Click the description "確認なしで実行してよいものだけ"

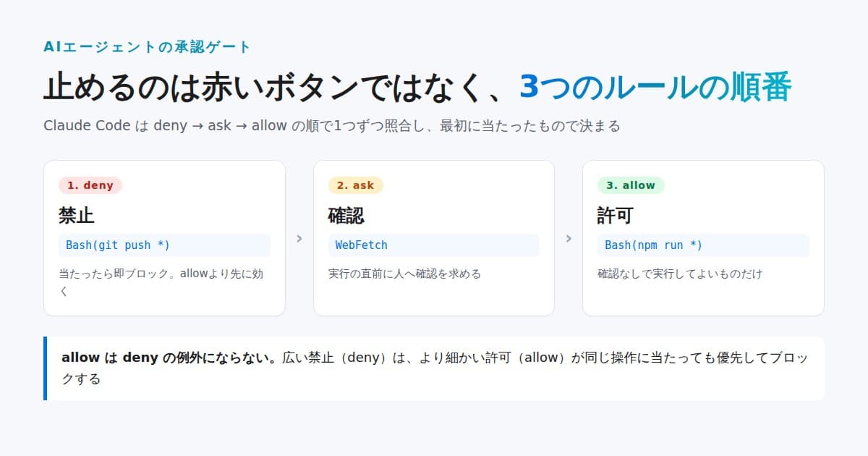pyautogui.click(x=680, y=274)
